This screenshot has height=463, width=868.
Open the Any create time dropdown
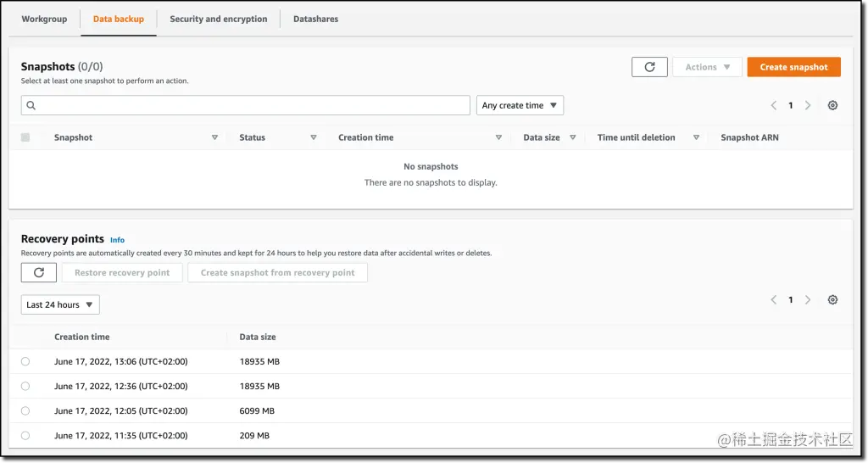click(520, 105)
